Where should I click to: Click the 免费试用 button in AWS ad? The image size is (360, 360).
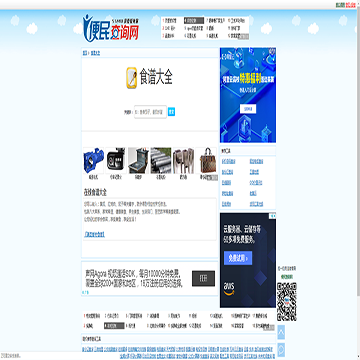(238, 258)
